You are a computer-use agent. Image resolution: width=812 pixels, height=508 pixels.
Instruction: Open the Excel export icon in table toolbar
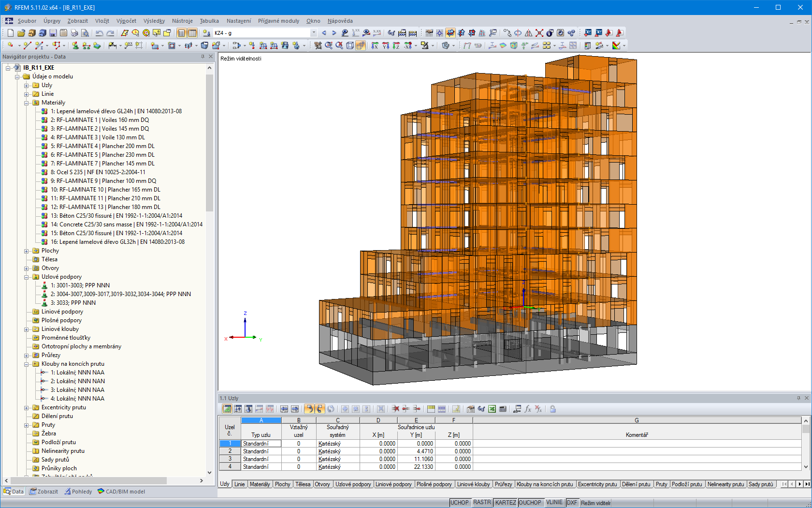tap(491, 409)
